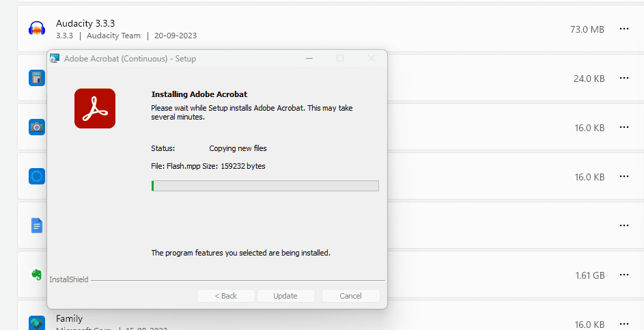Viewport: 644px width, 330px height.
Task: Click the installer icon in Setup title bar
Action: pos(54,58)
